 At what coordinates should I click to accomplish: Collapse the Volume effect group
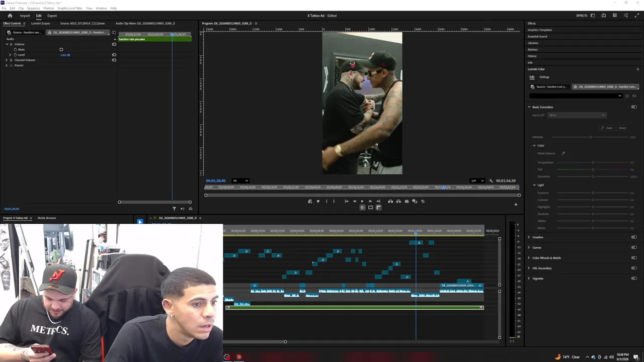coord(7,44)
